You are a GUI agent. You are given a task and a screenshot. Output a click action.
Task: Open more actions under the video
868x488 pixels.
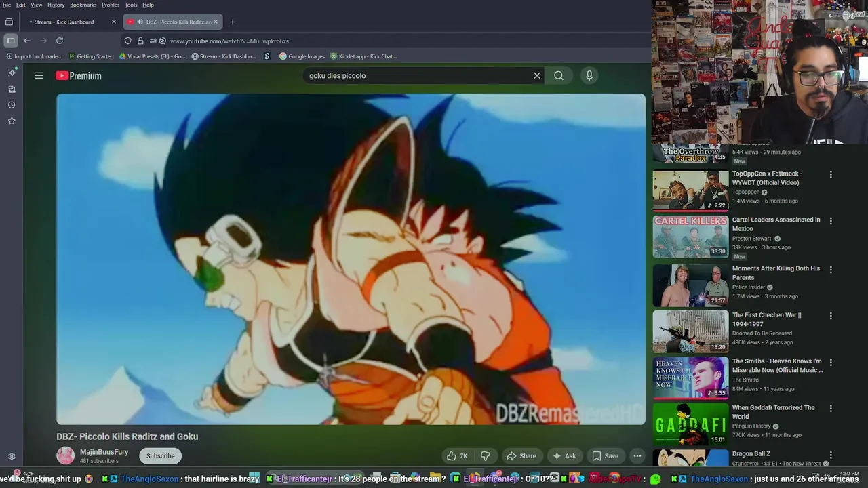click(637, 456)
